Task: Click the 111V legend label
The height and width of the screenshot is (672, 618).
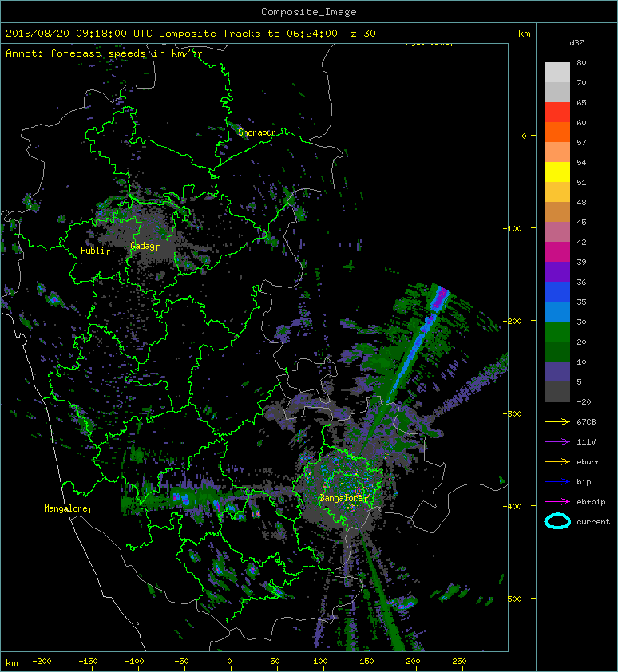Action: pos(586,442)
